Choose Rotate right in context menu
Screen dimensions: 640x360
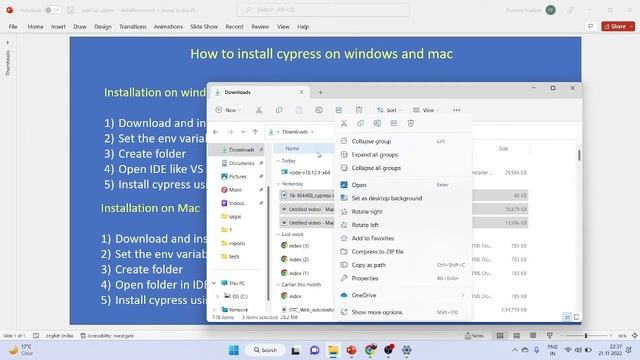[x=402, y=211]
